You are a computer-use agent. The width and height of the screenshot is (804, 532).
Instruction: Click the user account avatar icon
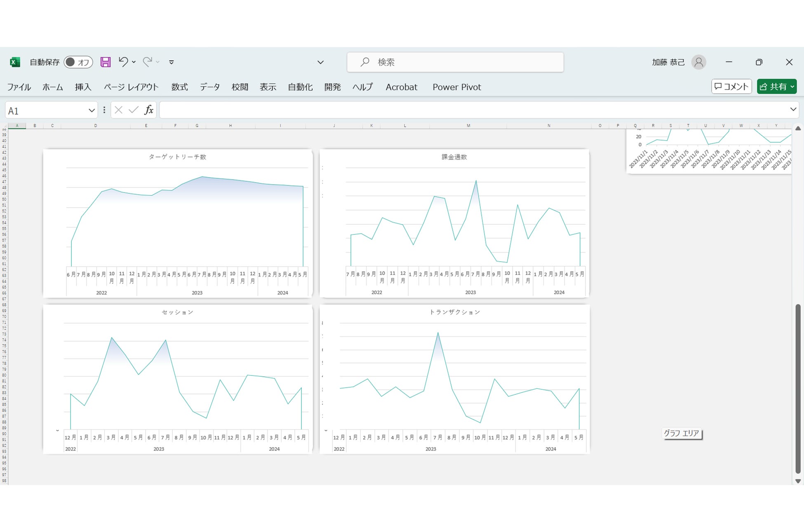tap(698, 62)
